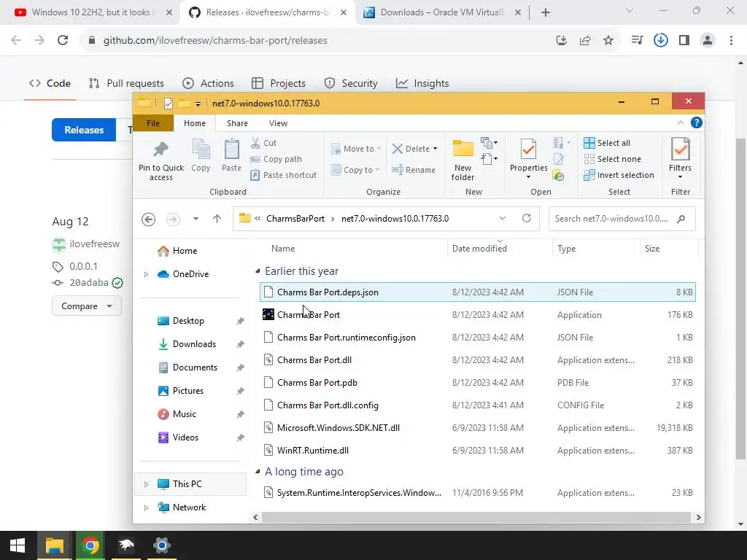Image resolution: width=747 pixels, height=560 pixels.
Task: Open the Pull requests tab on GitHub
Action: click(x=127, y=83)
